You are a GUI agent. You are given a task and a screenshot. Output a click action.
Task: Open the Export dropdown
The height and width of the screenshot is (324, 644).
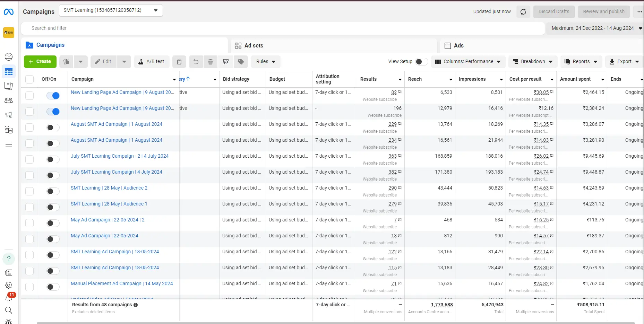tap(624, 62)
